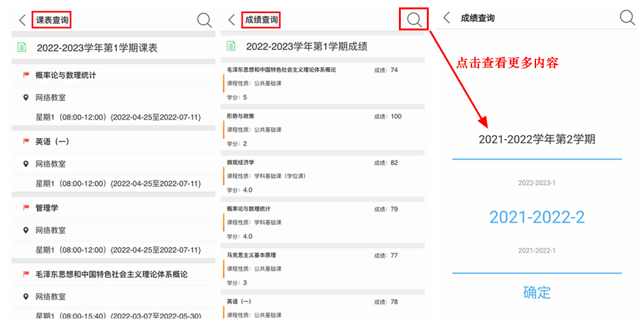Tap the back arrow beside 课表查询
Image resolution: width=644 pixels, height=330 pixels.
[x=22, y=20]
